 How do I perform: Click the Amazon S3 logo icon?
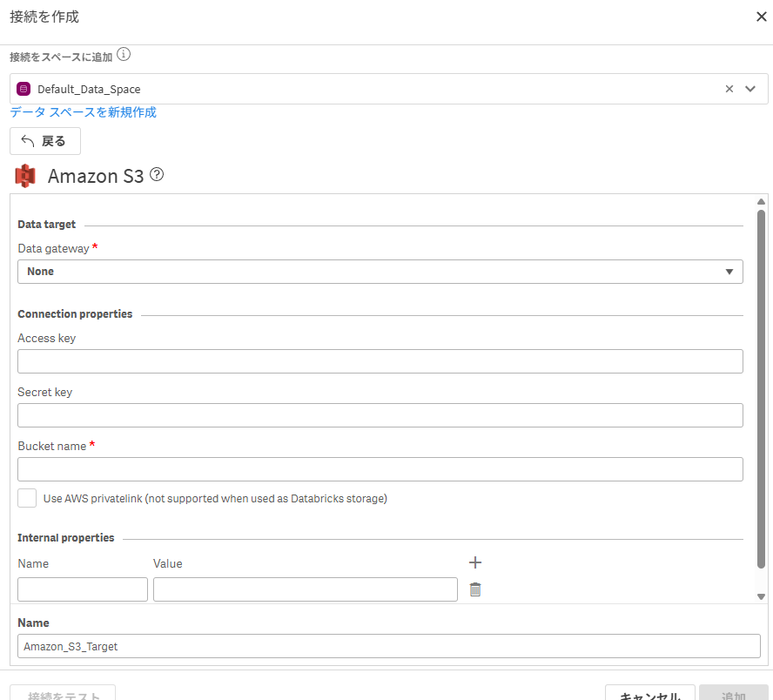coord(25,176)
